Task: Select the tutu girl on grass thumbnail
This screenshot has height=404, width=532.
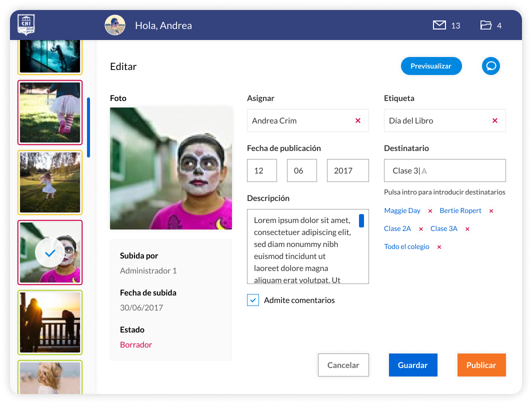Action: 50,112
